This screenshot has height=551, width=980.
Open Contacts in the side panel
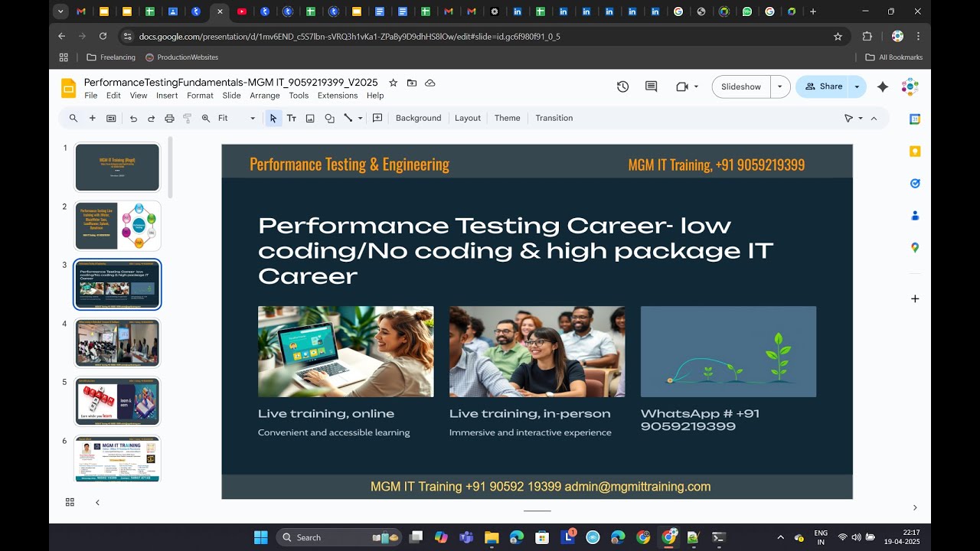click(x=915, y=216)
